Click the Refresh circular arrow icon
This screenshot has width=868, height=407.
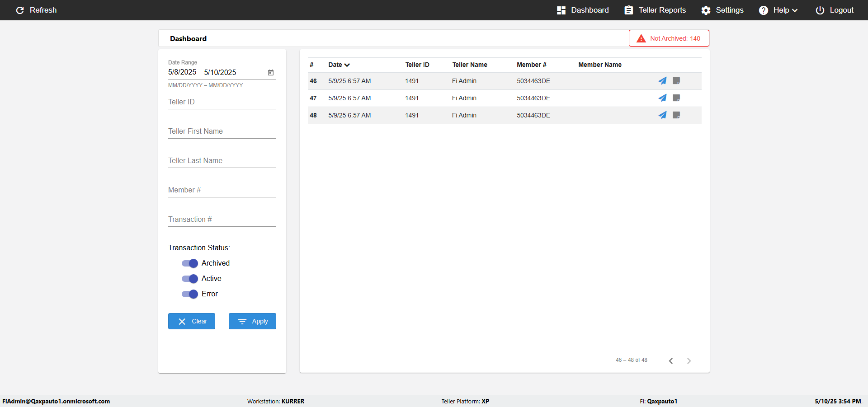(x=20, y=10)
